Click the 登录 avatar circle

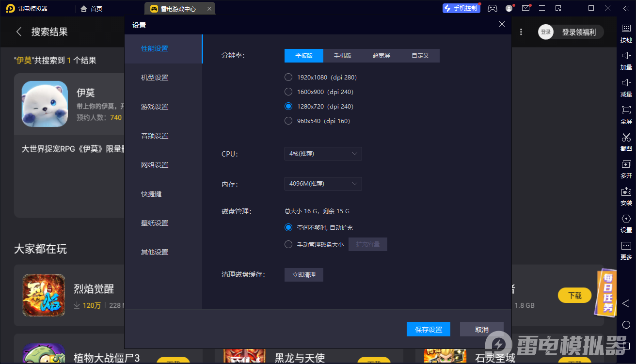point(546,32)
